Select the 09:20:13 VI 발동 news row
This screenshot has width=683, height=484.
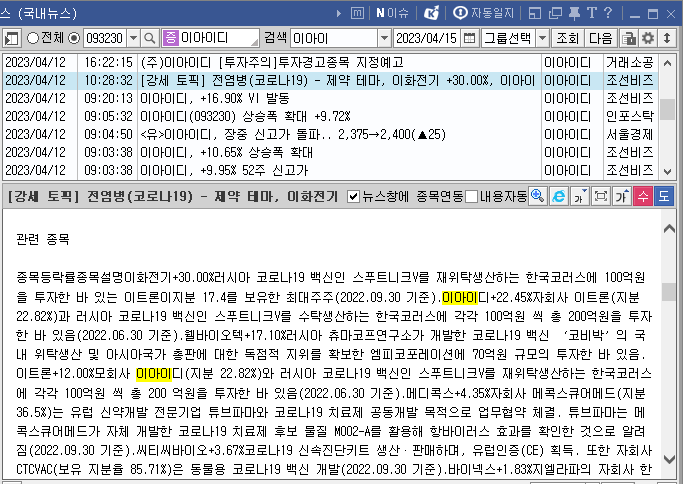pos(331,98)
